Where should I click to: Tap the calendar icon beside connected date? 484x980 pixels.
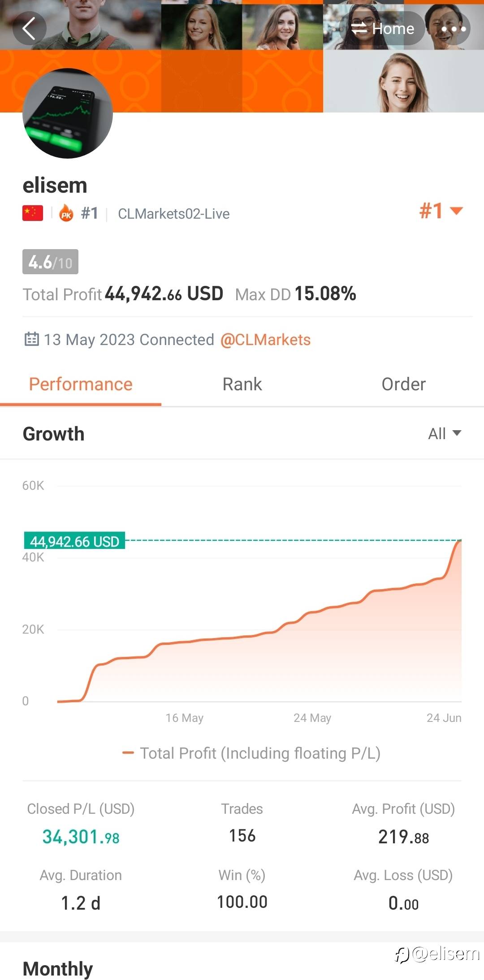point(31,339)
